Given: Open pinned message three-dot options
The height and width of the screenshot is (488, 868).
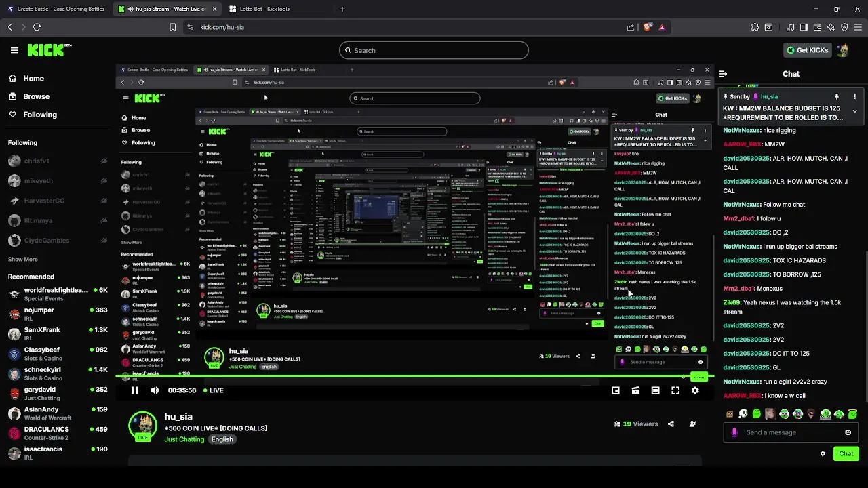Looking at the screenshot, I should (x=854, y=97).
